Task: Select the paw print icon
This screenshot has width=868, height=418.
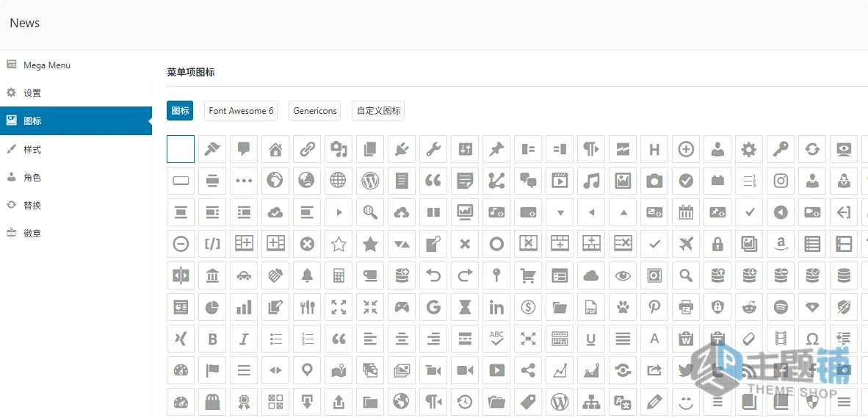Action: 623,307
